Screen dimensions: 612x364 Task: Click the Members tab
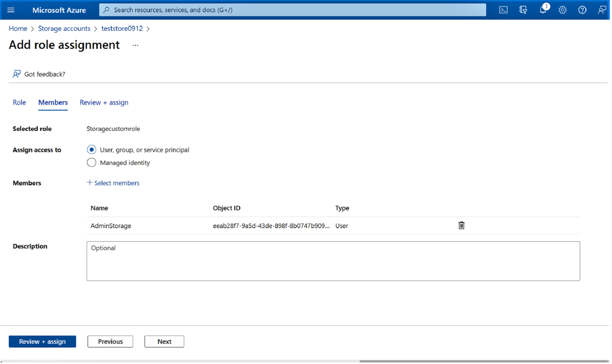[53, 102]
